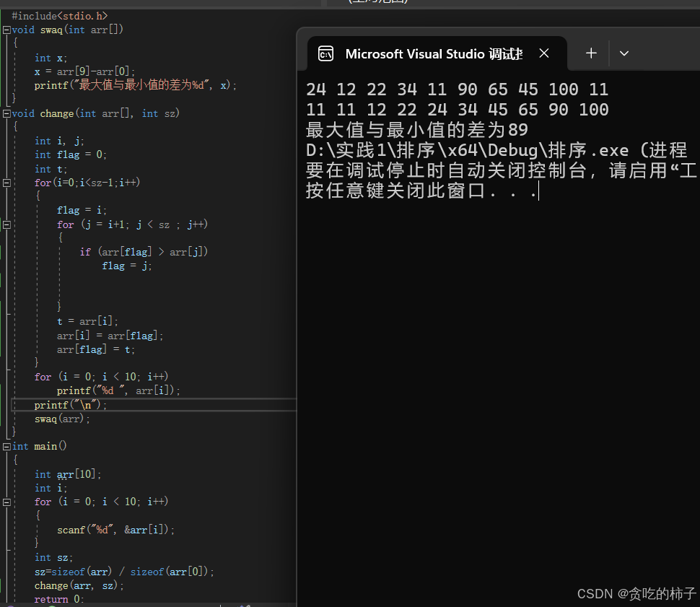Click the change(arr, sz); call line
The height and width of the screenshot is (607, 700).
pyautogui.click(x=79, y=585)
